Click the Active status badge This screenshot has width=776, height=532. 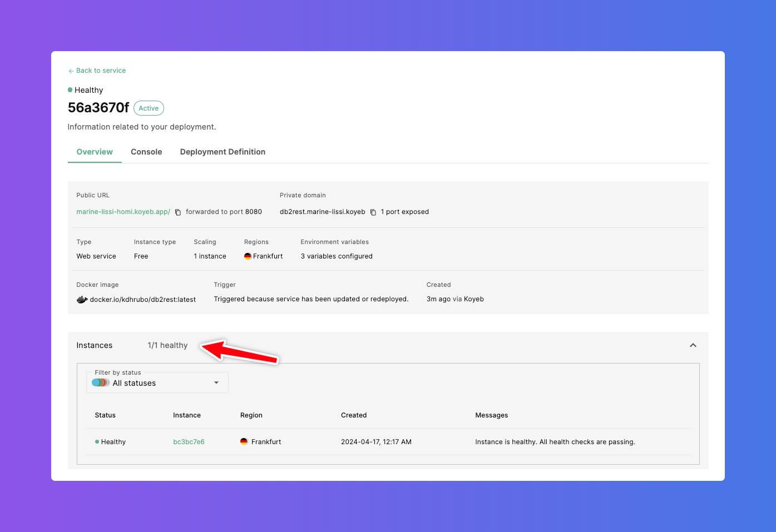[x=149, y=108]
